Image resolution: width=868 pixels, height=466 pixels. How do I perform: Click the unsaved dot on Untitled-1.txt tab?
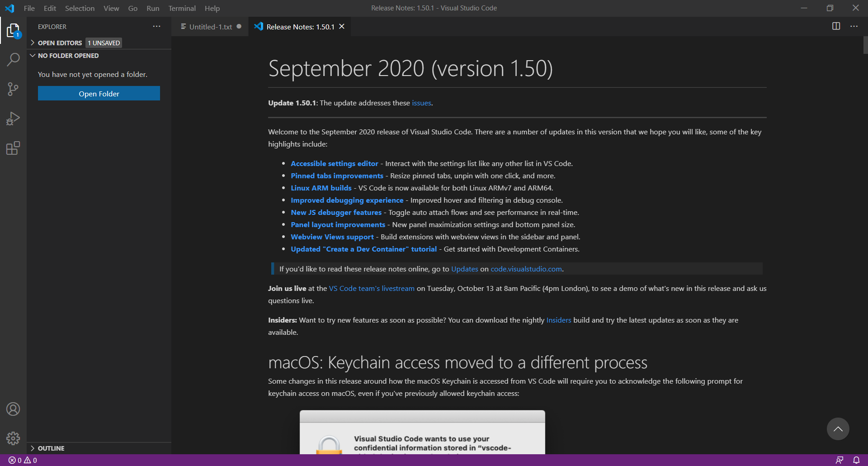[x=239, y=27]
